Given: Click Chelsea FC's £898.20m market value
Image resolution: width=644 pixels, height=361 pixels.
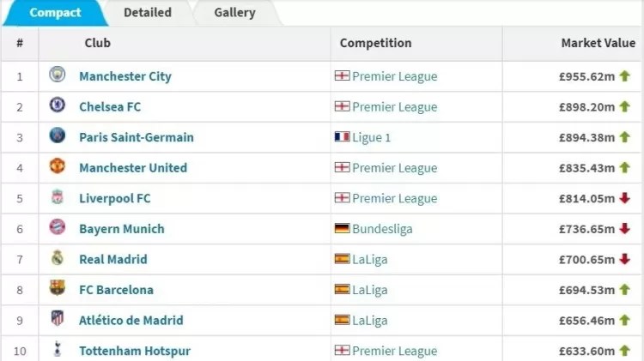Looking at the screenshot, I should 586,107.
